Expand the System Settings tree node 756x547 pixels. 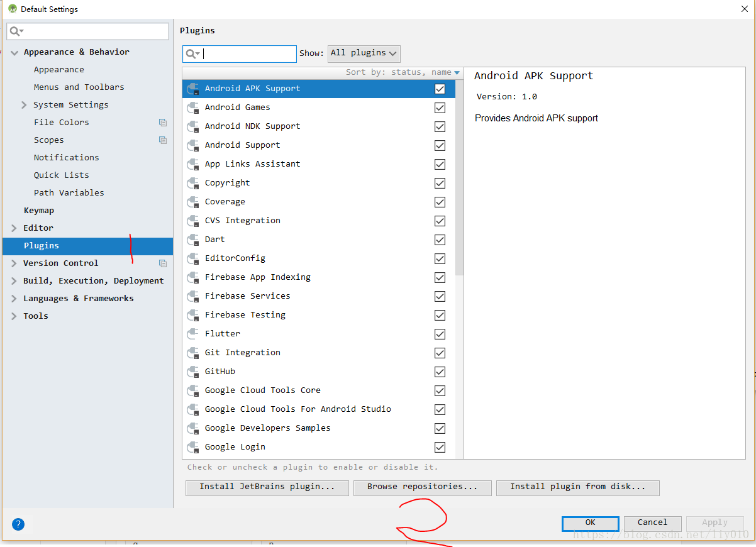pyautogui.click(x=24, y=105)
